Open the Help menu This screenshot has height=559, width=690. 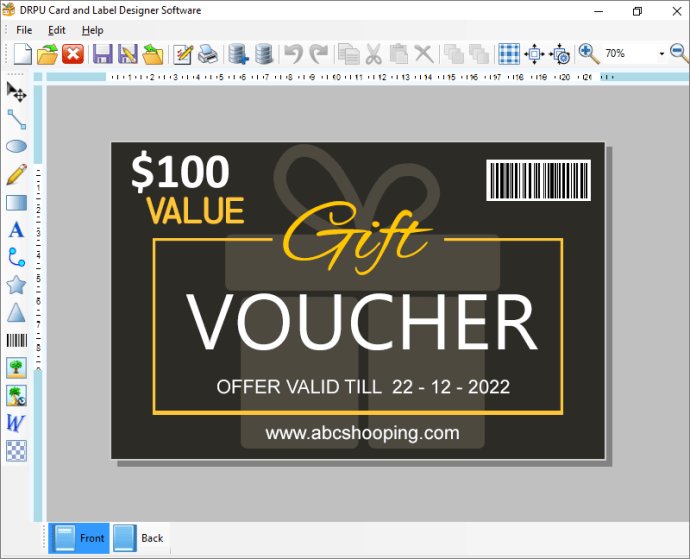coord(92,30)
